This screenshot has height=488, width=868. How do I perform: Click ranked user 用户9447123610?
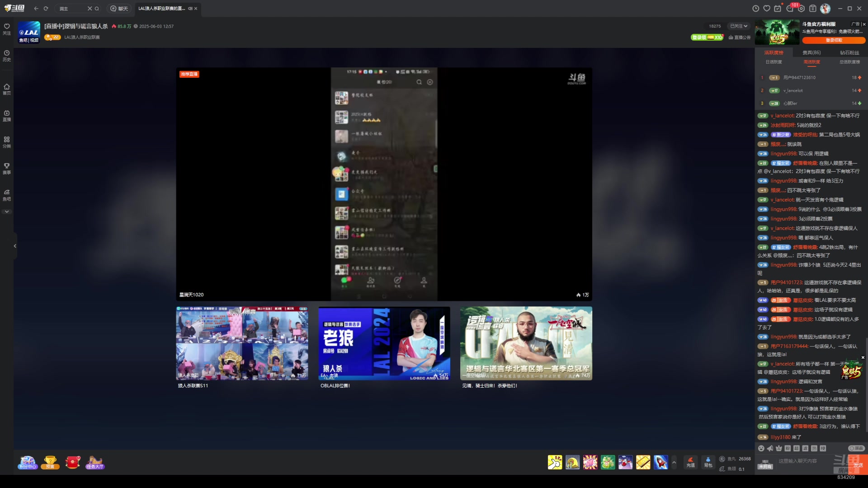coord(799,78)
